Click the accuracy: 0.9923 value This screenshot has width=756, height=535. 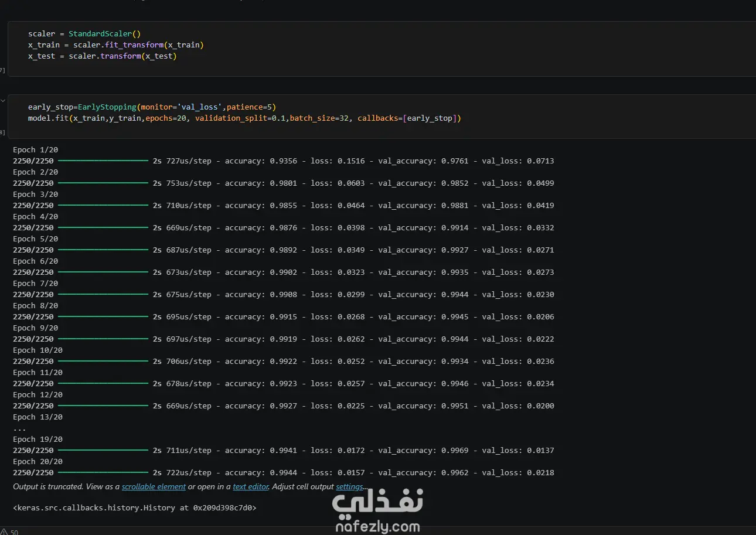pos(261,384)
